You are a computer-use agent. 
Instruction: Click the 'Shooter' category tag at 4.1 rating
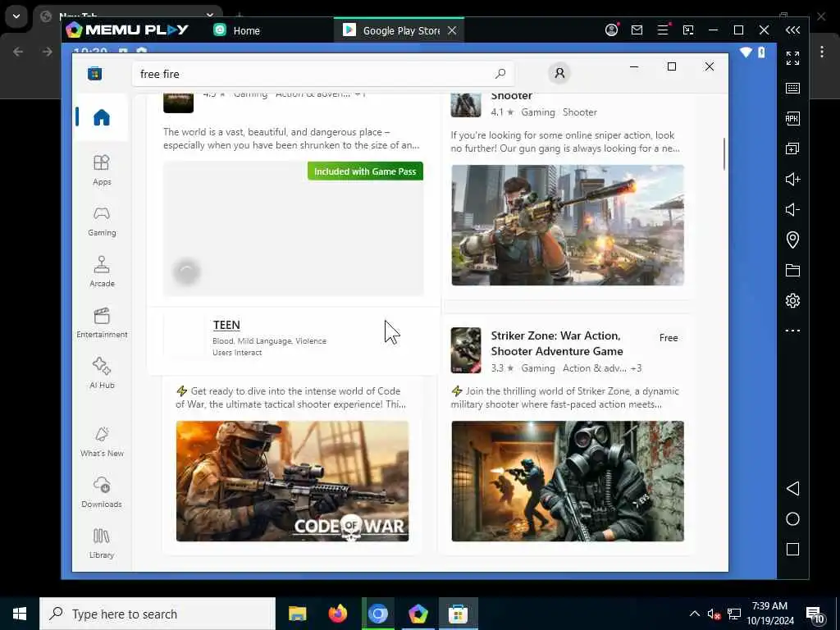point(580,112)
